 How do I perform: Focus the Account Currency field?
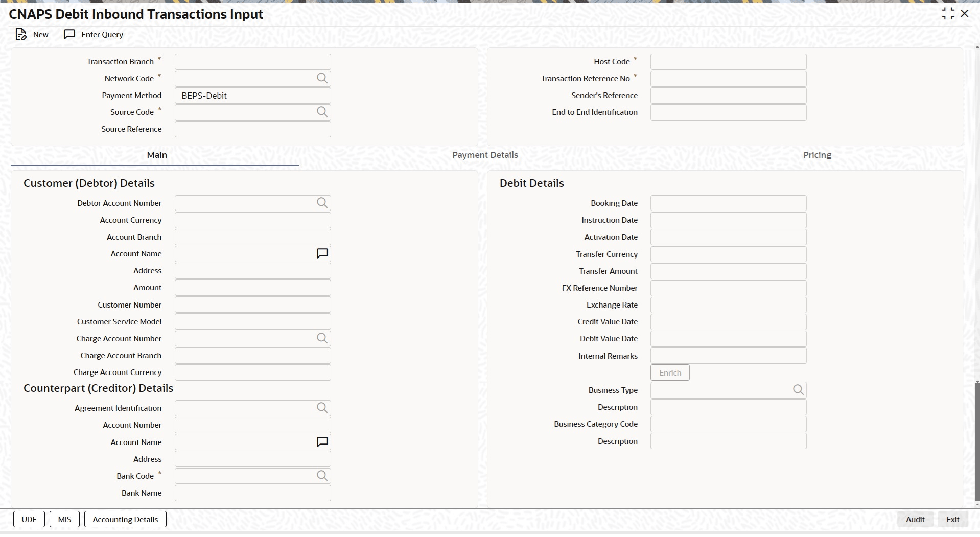pos(253,220)
